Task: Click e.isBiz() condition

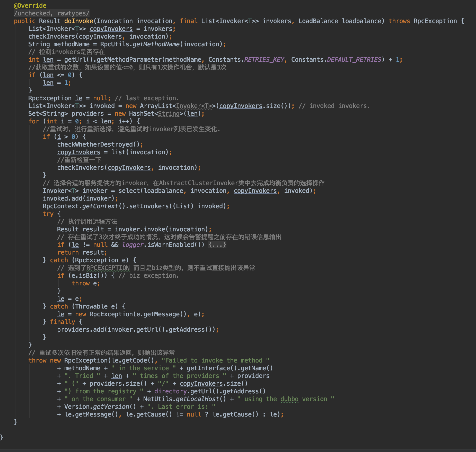Action: pos(88,275)
